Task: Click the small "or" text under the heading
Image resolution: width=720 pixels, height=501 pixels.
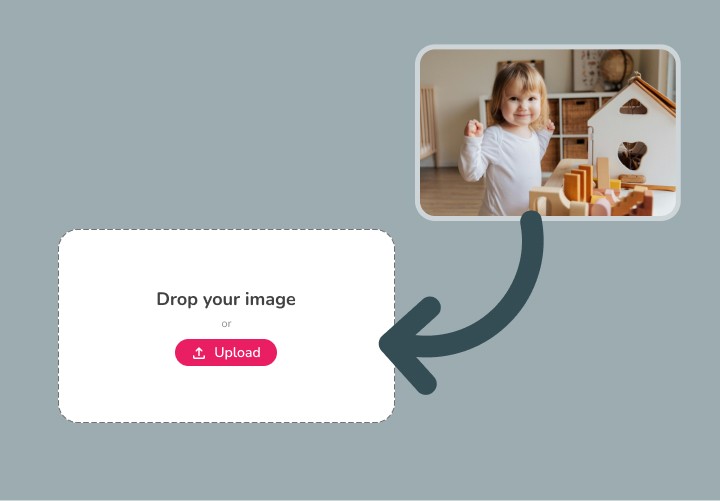Action: (x=226, y=324)
